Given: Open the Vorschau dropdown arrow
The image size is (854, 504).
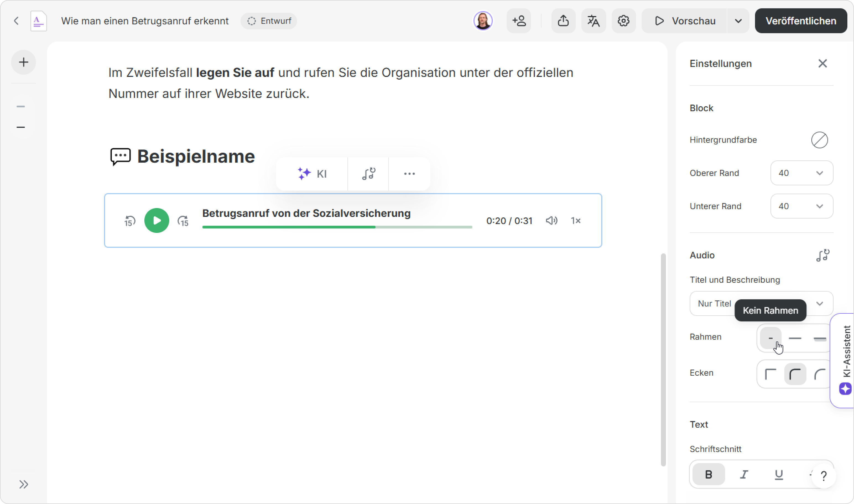Looking at the screenshot, I should (738, 21).
